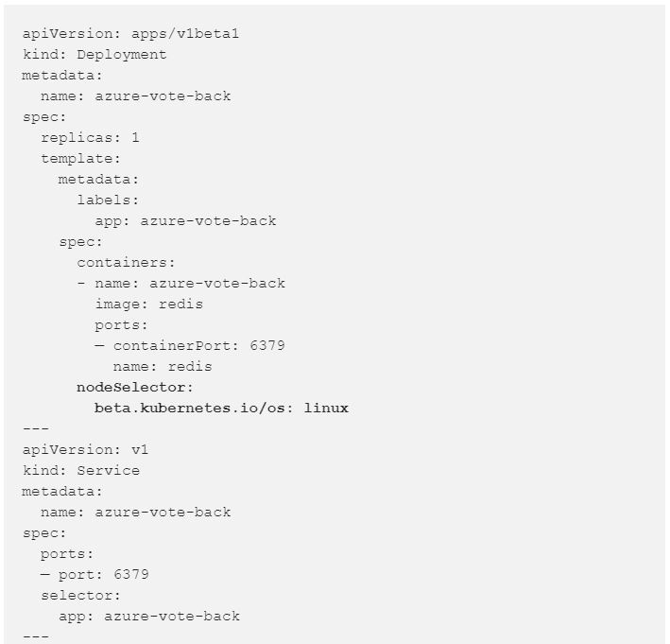Click the "beta.kubernetes.io/os: linux" line
Image resolution: width=670 pixels, height=644 pixels.
(221, 408)
